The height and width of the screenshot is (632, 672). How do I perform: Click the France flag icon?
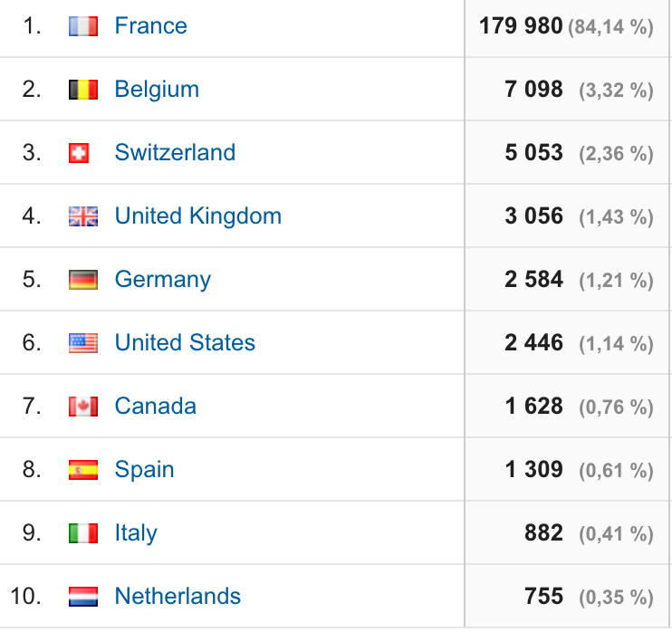[x=83, y=26]
